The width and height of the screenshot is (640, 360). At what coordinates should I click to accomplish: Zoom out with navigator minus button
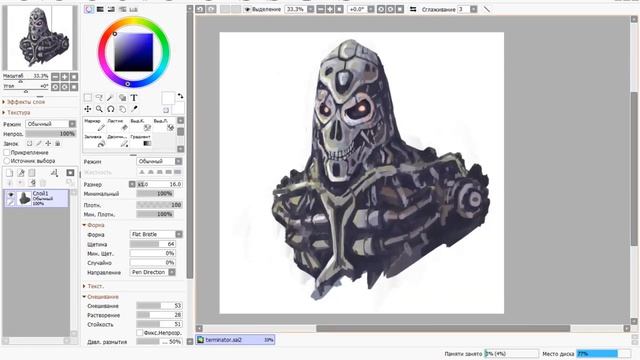[55, 77]
